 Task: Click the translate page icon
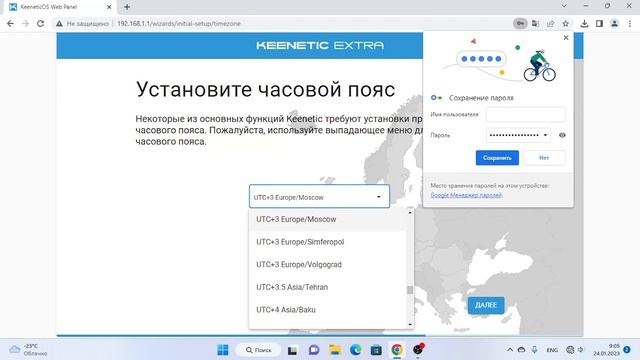(x=535, y=24)
